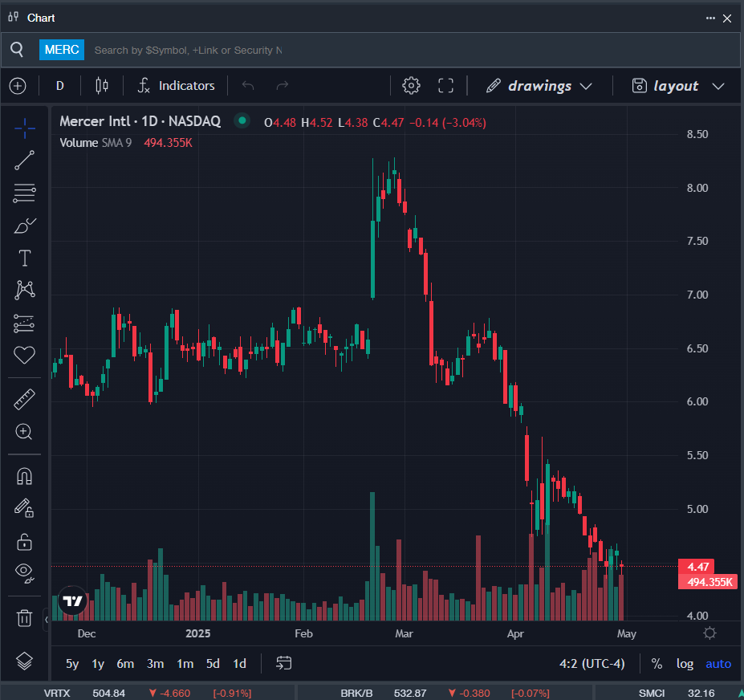
Task: Click the VRTX ticker in bottom bar
Action: (57, 694)
